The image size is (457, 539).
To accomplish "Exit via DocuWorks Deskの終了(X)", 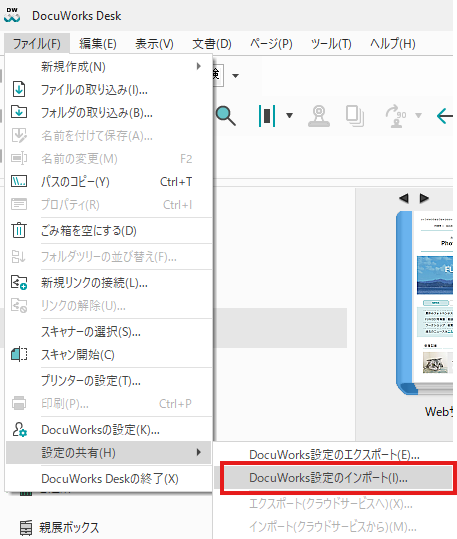I will pos(109,479).
